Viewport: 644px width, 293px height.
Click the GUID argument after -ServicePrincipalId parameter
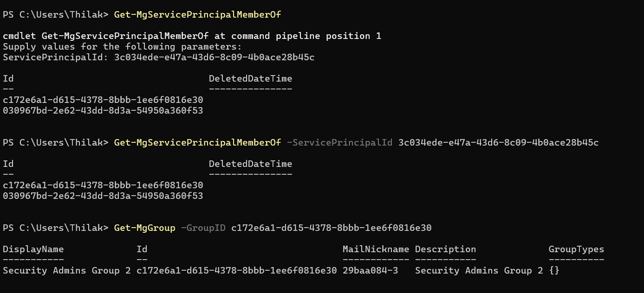498,143
